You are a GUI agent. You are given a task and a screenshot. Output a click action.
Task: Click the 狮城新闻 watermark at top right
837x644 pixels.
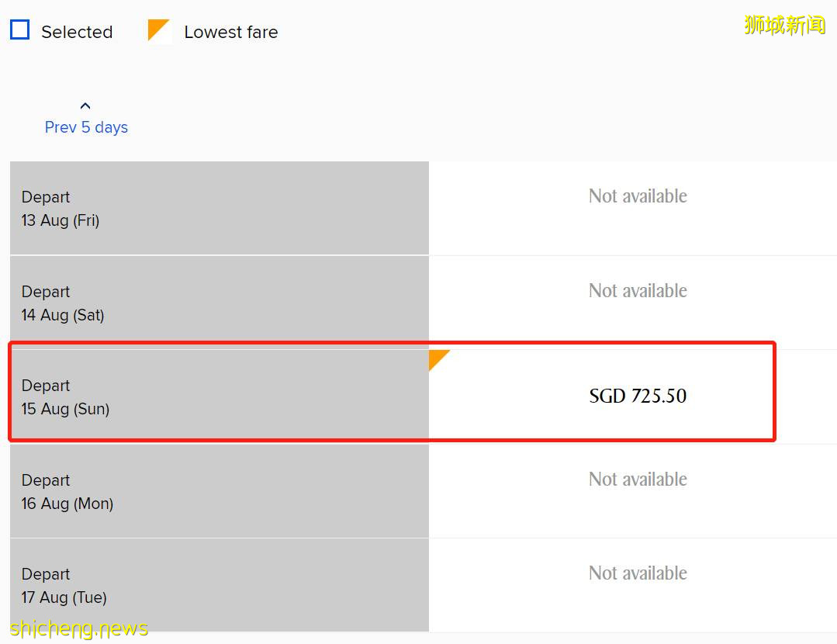pos(784,25)
